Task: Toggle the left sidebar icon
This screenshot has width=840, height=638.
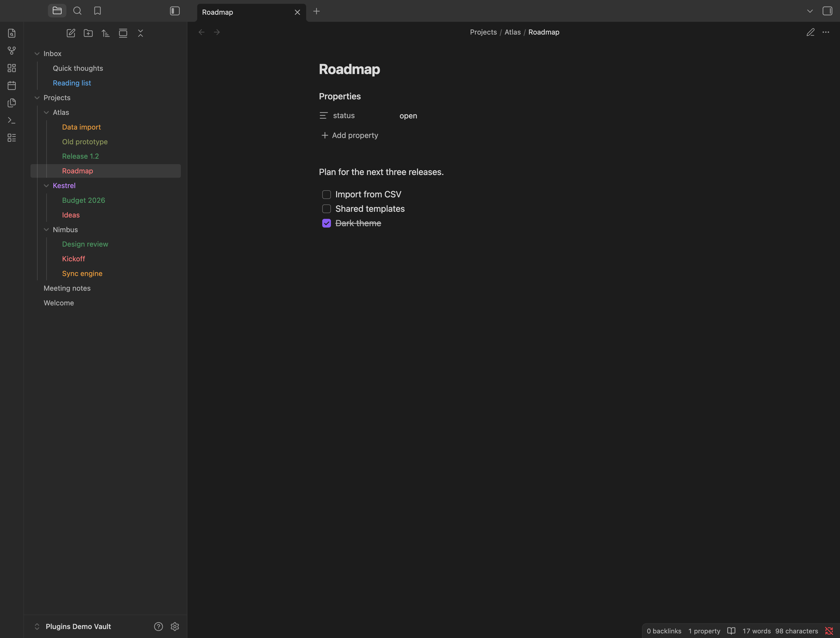Action: [175, 11]
